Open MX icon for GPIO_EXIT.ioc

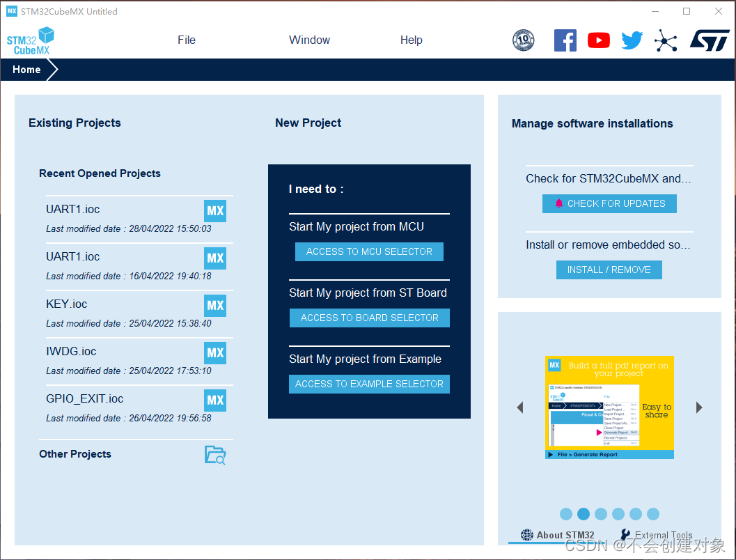pyautogui.click(x=215, y=400)
